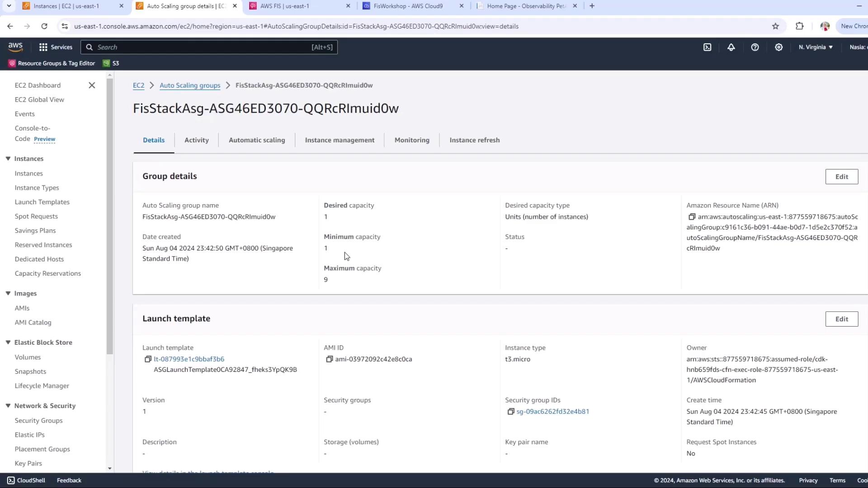Image resolution: width=868 pixels, height=488 pixels.
Task: Switch to the Instance management tab
Action: click(x=340, y=140)
